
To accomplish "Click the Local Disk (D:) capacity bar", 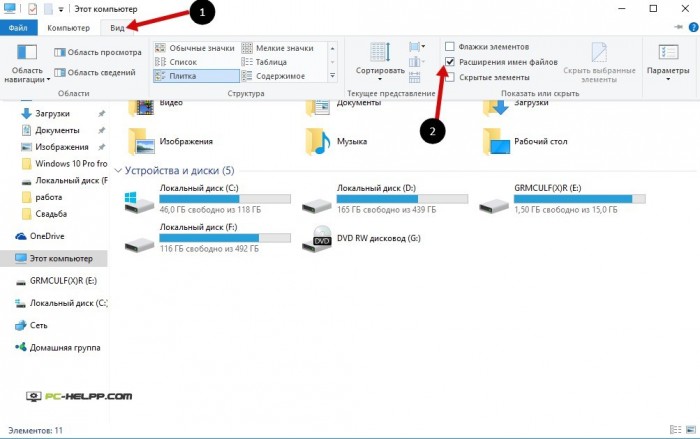I will click(x=401, y=199).
